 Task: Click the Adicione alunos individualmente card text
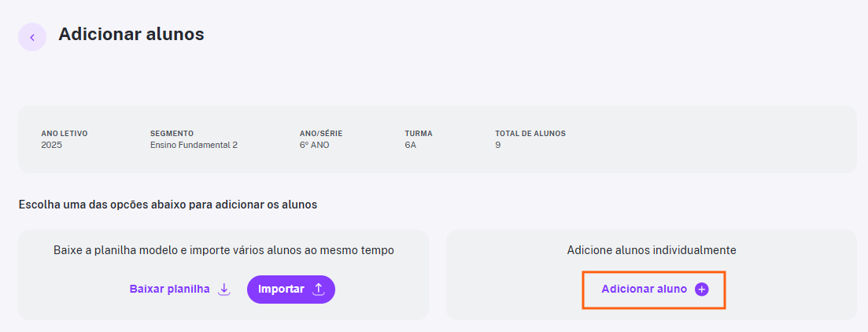coord(652,251)
